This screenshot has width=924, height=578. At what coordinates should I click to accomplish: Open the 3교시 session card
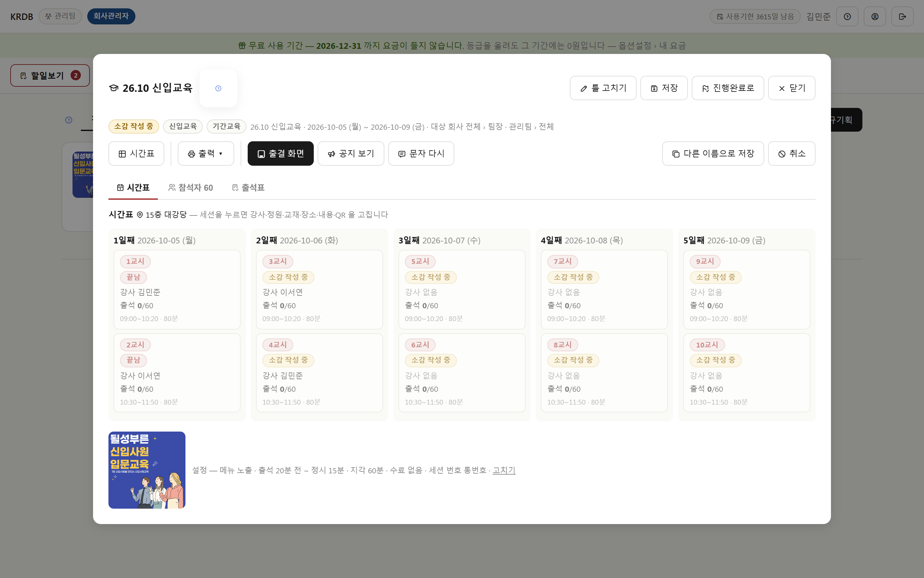319,289
